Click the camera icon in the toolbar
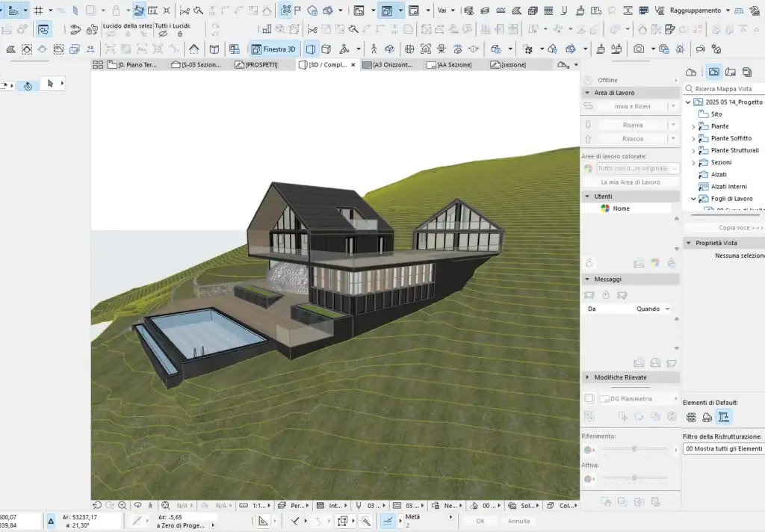 pos(639,49)
